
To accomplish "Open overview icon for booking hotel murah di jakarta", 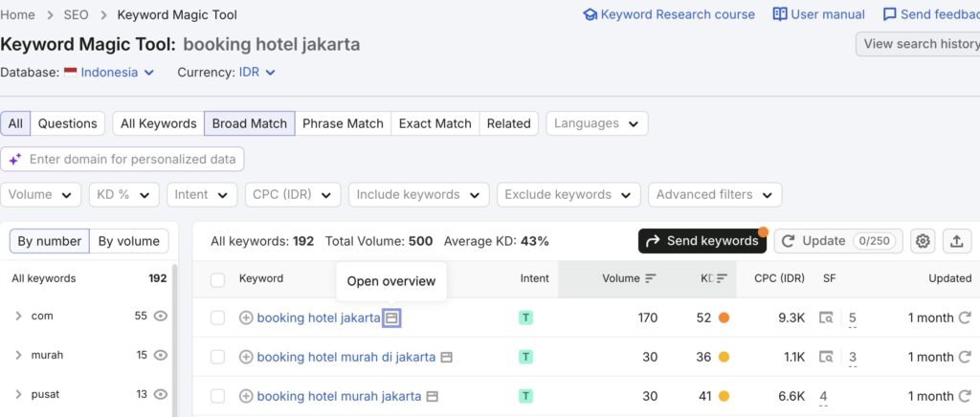I will point(446,357).
